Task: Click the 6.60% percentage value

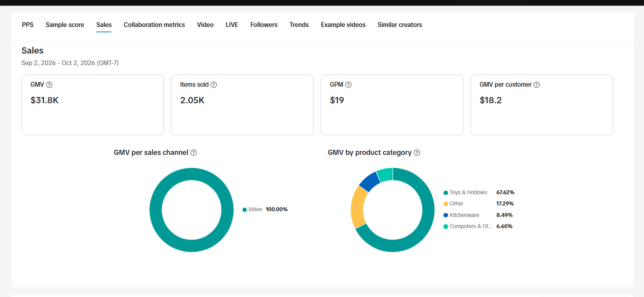Action: pyautogui.click(x=504, y=226)
